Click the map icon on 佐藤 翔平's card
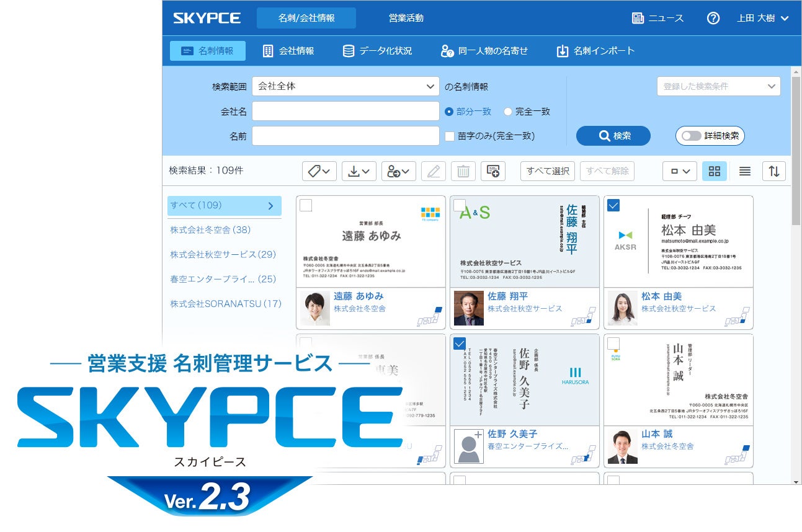Image resolution: width=802 pixels, height=532 pixels. (583, 317)
